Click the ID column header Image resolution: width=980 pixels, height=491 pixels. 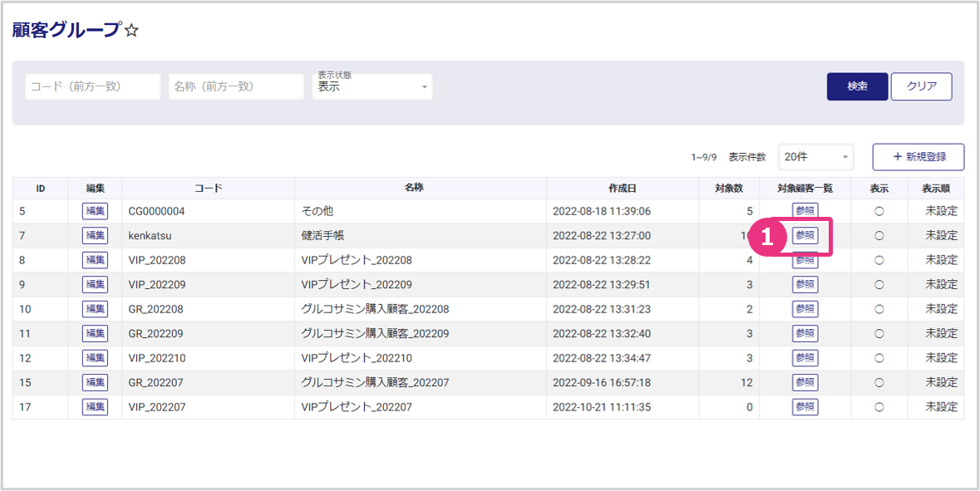point(40,189)
